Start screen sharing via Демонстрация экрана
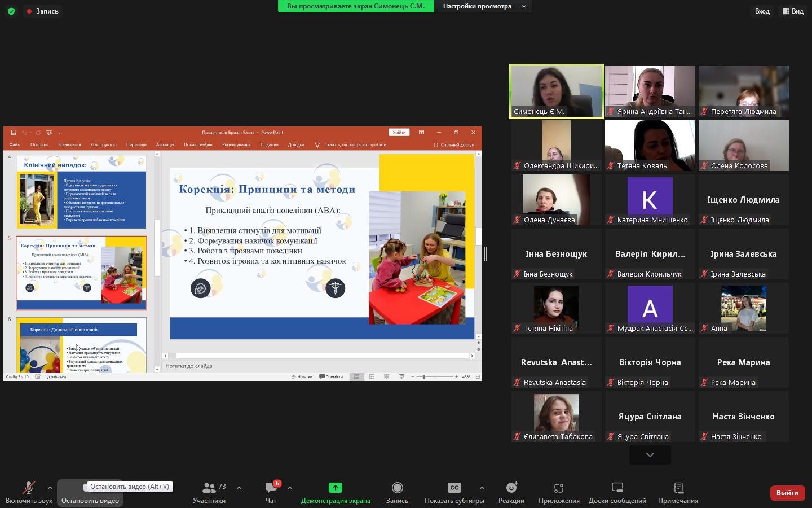The image size is (812, 508). [x=336, y=493]
